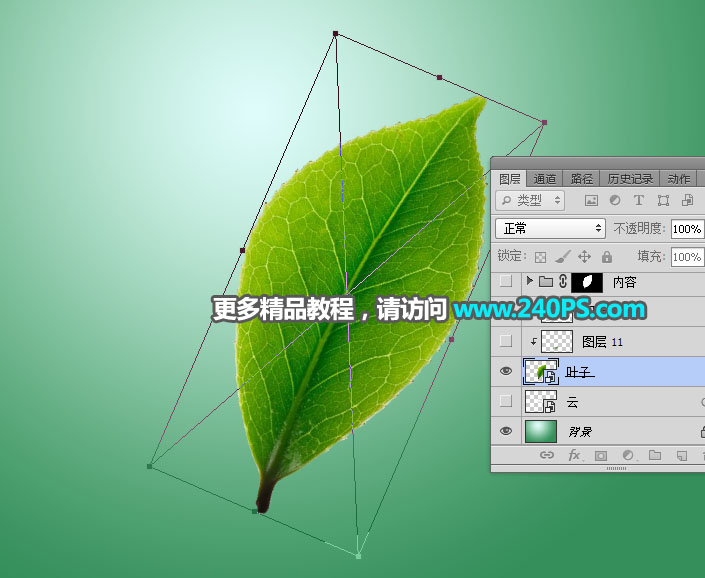Click the shape layer filter icon
This screenshot has height=578, width=705.
tap(663, 201)
